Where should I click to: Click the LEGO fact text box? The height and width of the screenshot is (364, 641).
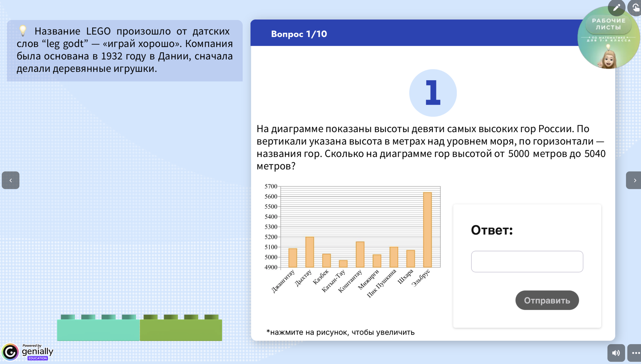point(125,51)
